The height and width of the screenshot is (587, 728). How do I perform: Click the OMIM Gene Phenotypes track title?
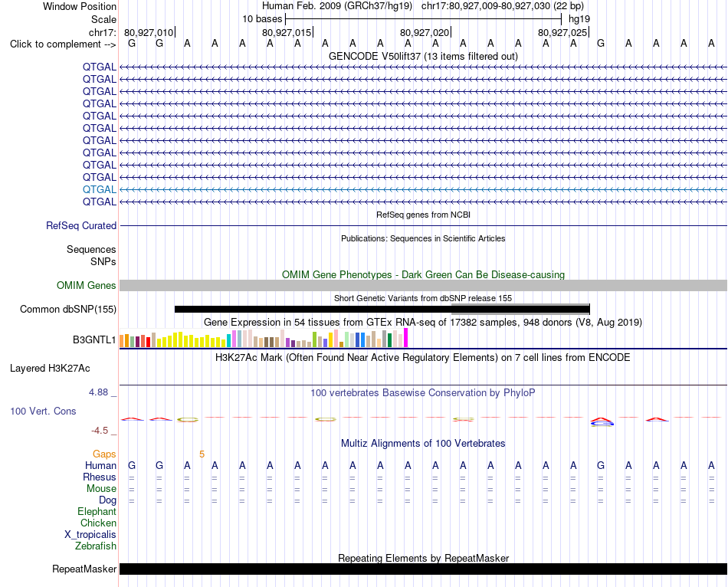pyautogui.click(x=423, y=274)
